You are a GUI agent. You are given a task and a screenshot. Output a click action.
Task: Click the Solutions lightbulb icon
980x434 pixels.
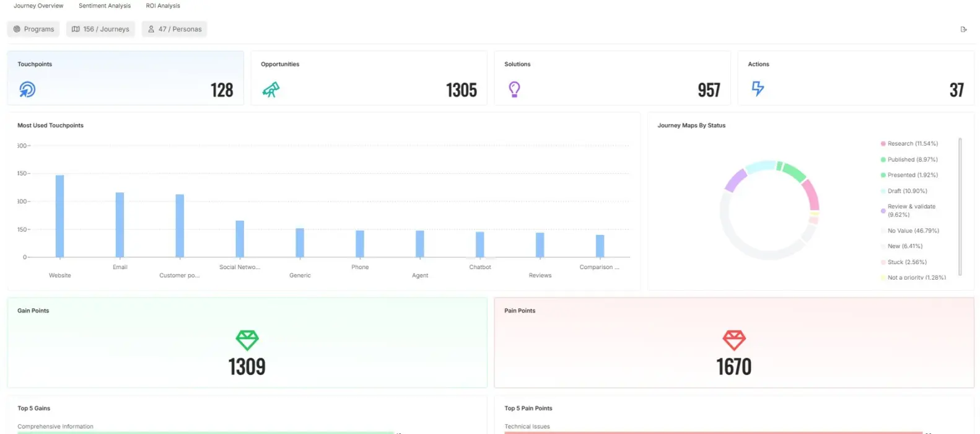(x=514, y=89)
